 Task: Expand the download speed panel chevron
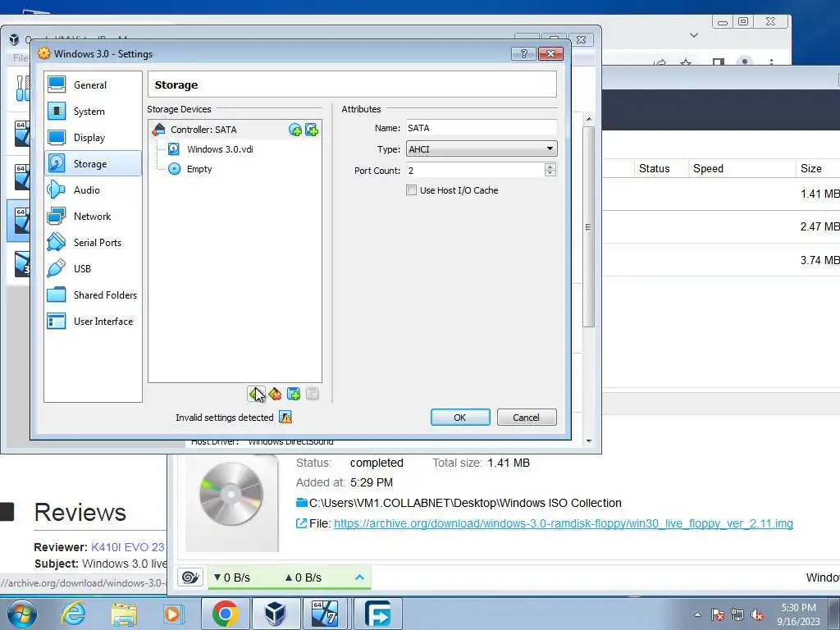tap(359, 577)
